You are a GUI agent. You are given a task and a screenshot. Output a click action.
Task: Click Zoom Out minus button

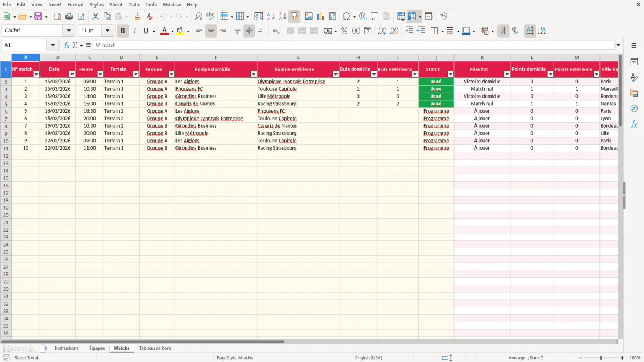pyautogui.click(x=579, y=358)
